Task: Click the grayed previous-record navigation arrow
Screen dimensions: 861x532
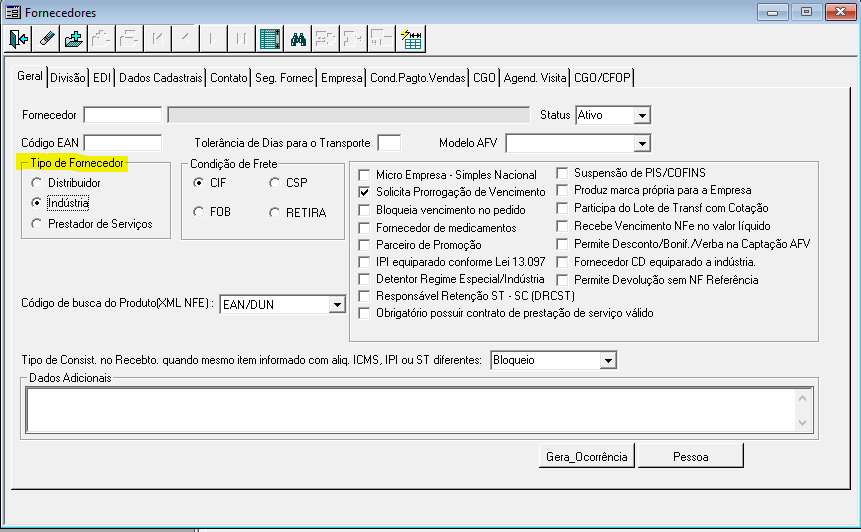Action: tap(185, 39)
